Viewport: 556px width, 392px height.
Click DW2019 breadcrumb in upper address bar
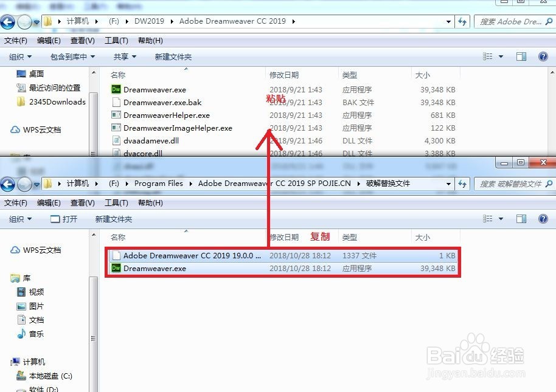coord(149,21)
